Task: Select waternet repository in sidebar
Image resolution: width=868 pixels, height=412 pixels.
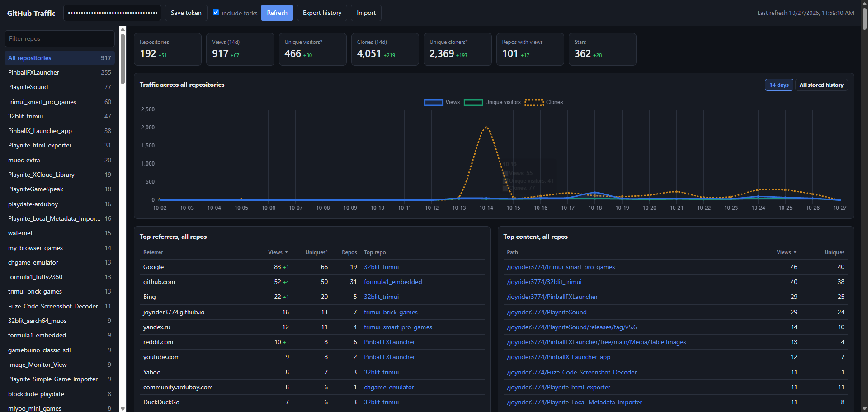Action: click(x=60, y=233)
